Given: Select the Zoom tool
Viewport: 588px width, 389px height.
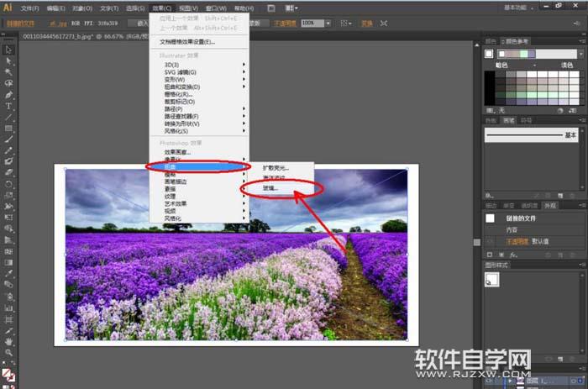Looking at the screenshot, I should coord(8,353).
